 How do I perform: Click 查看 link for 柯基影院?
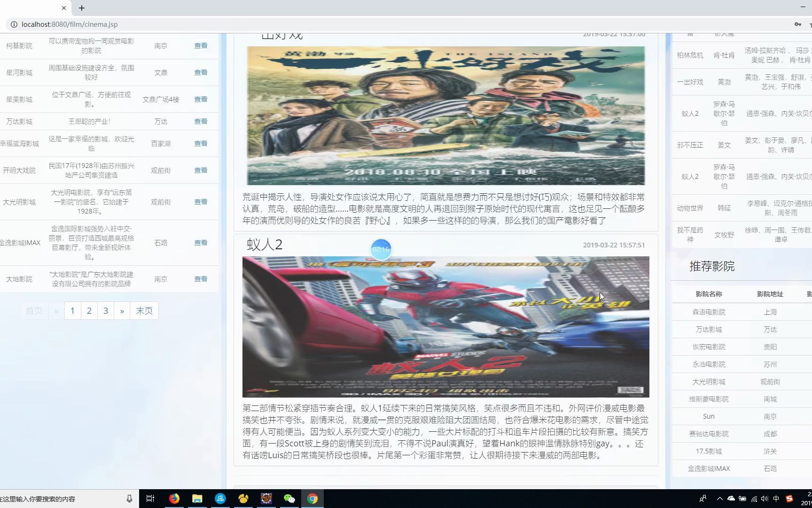201,46
